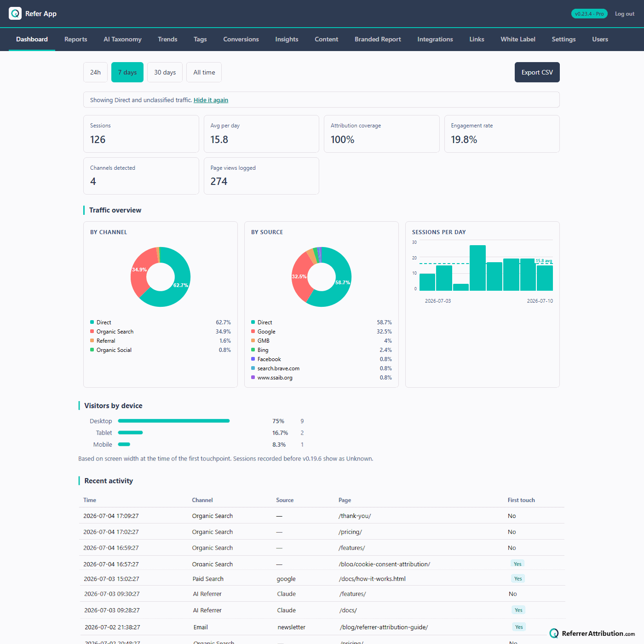This screenshot has height=644, width=644.
Task: Click Facebook blue swatch in source legend
Action: 253,359
